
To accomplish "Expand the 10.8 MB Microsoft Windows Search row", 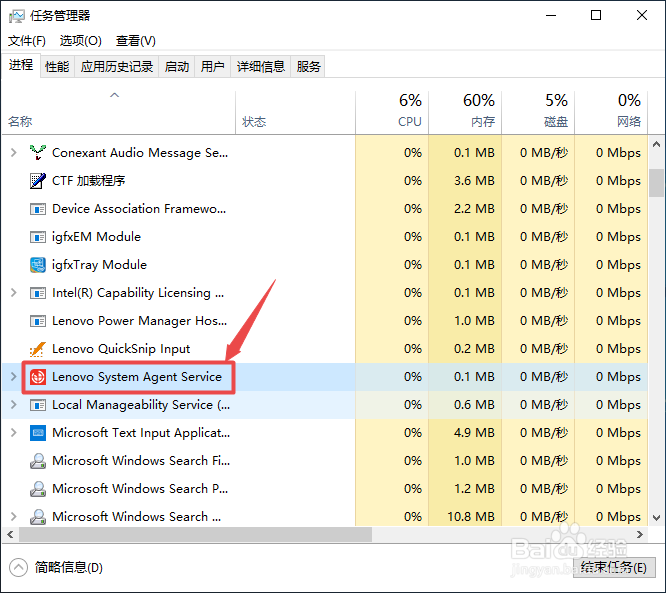I will point(14,517).
